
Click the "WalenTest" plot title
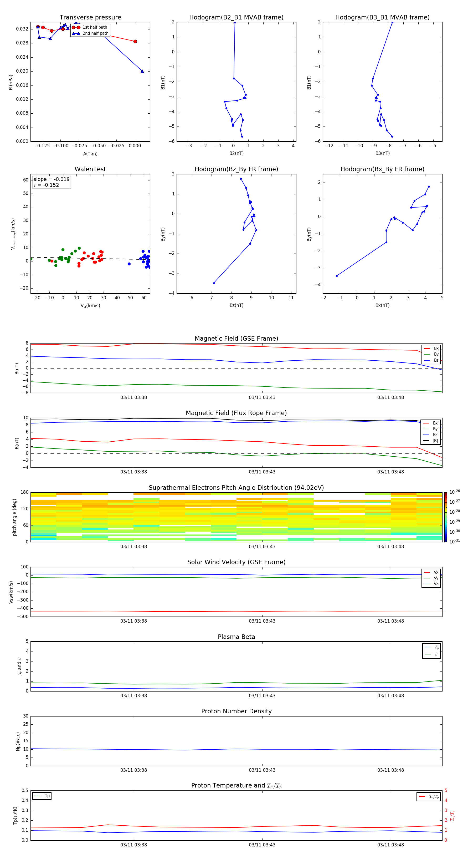[90, 169]
